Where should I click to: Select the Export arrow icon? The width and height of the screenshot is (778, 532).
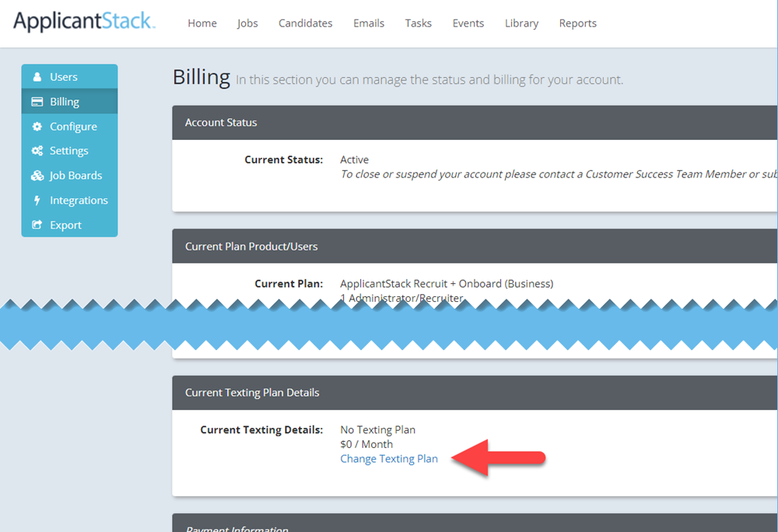pyautogui.click(x=38, y=225)
